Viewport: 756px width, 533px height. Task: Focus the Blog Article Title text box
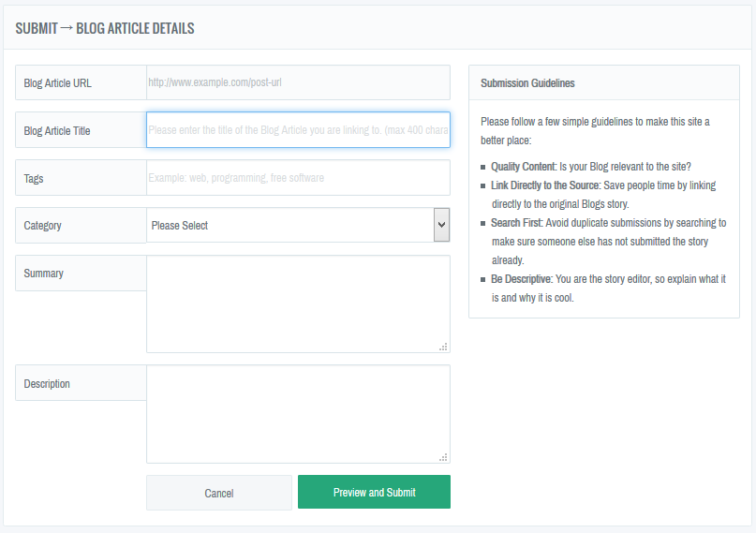pos(298,130)
